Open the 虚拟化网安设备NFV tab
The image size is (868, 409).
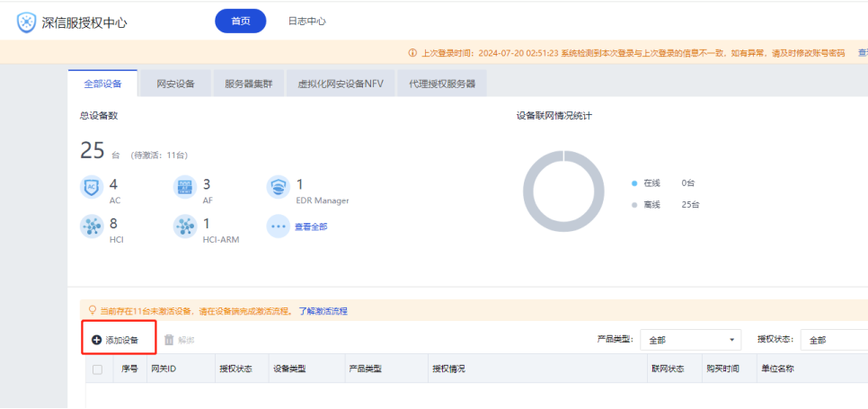coord(341,84)
